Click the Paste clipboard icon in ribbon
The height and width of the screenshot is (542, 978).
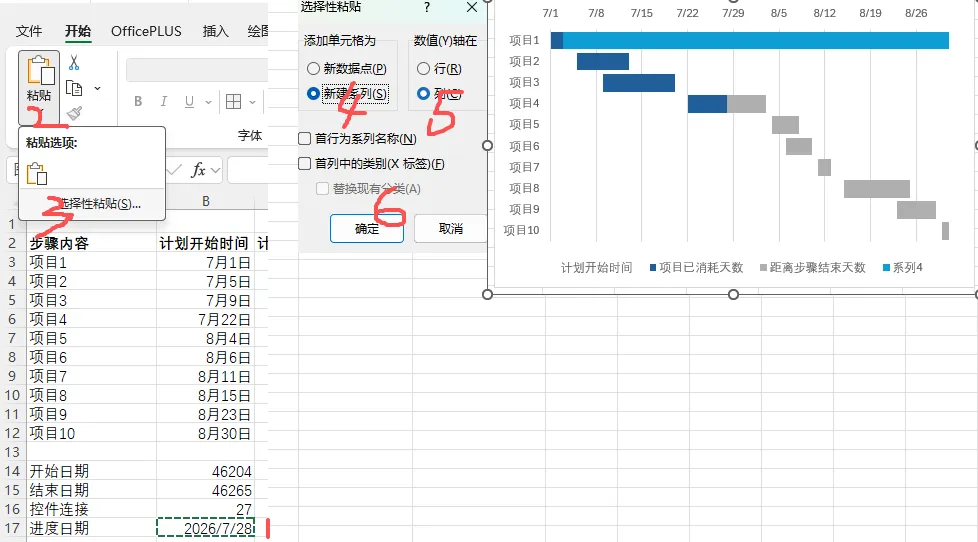click(40, 70)
